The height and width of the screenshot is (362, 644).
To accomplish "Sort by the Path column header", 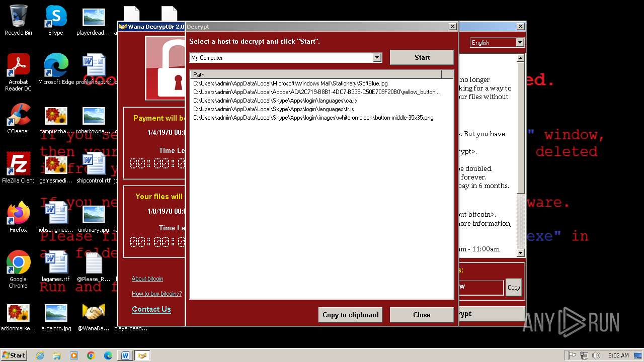I will tap(316, 74).
